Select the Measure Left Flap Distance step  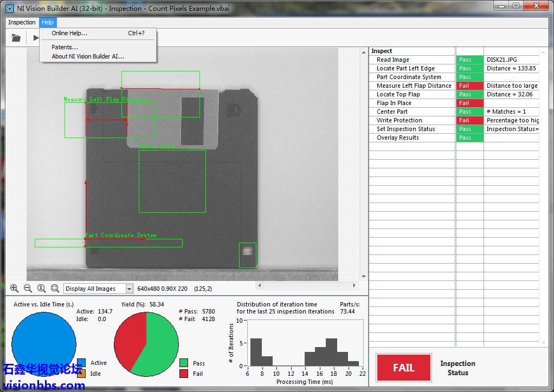tap(414, 86)
